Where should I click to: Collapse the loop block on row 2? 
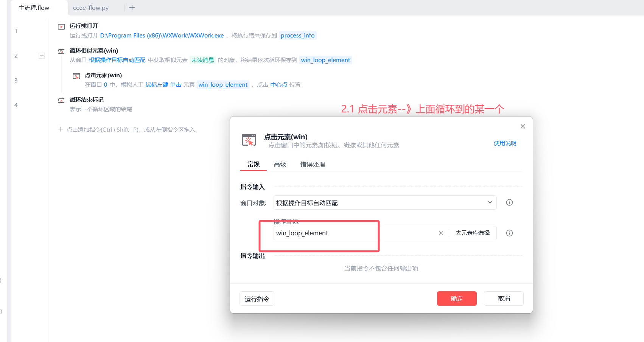coord(42,56)
